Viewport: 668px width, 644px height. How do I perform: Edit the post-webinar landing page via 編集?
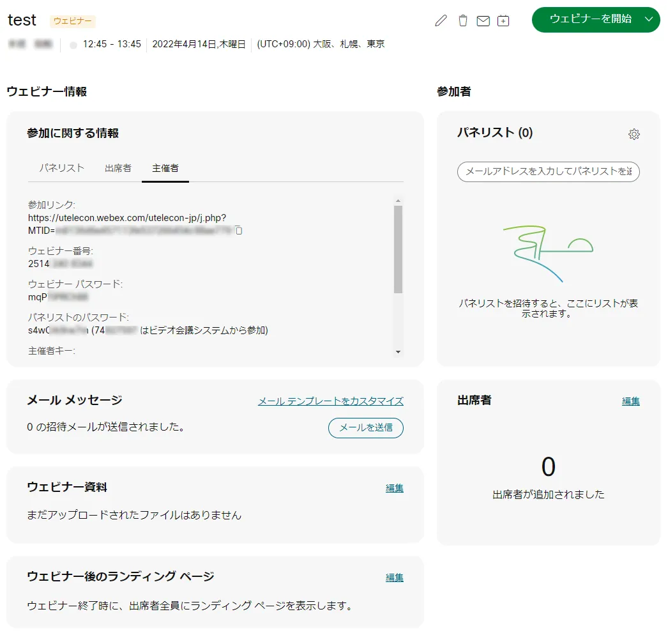(x=394, y=577)
